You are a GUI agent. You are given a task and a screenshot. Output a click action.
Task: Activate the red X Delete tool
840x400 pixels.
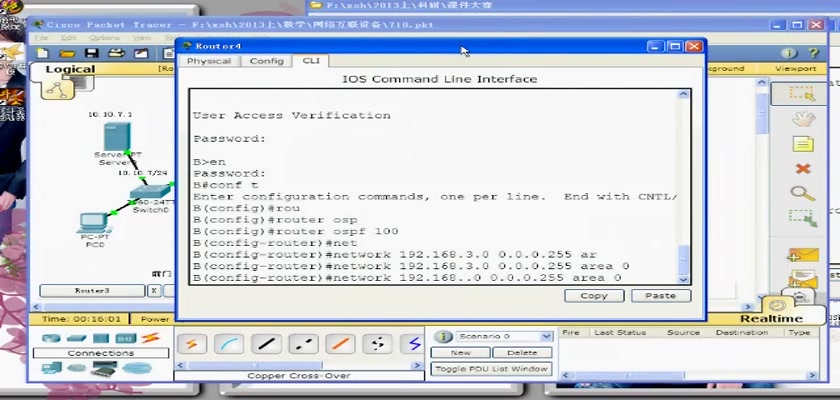click(x=802, y=169)
